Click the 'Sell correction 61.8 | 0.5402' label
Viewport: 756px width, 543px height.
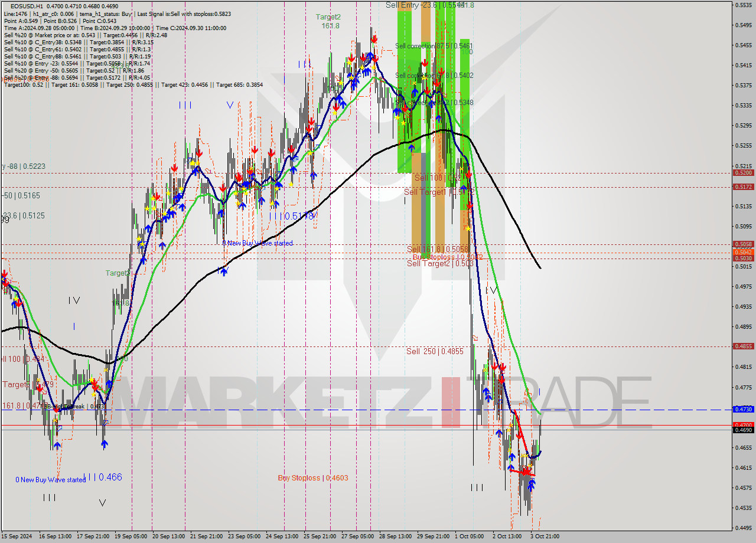tap(434, 75)
